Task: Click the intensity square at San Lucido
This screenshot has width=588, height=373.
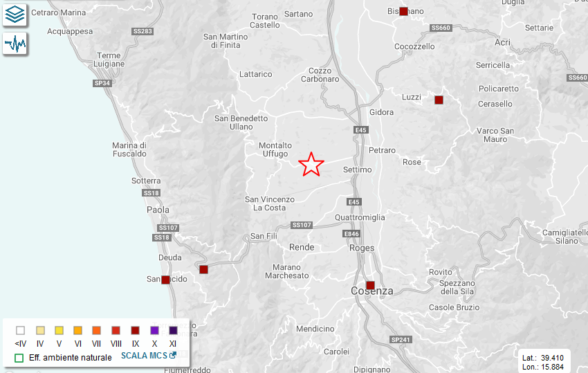Action: 165,280
